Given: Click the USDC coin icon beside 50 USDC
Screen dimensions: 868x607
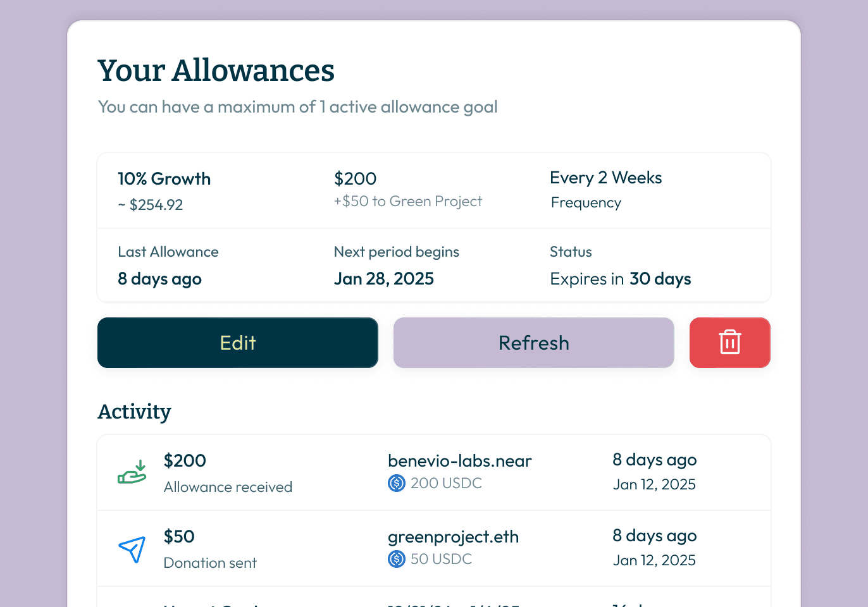Looking at the screenshot, I should coord(397,560).
